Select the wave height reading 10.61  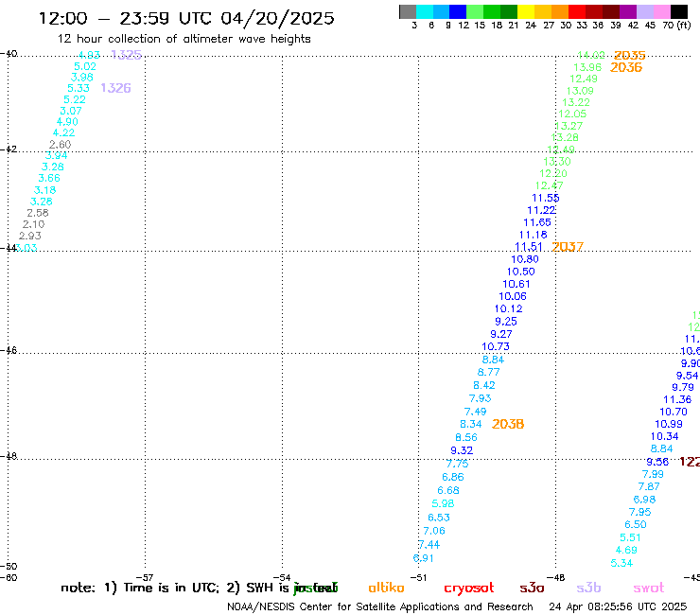516,285
